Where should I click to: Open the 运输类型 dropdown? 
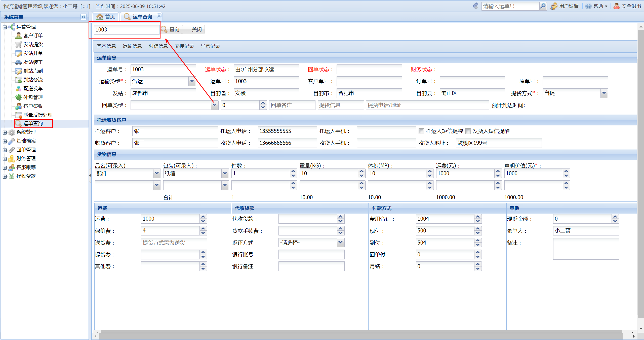[192, 81]
